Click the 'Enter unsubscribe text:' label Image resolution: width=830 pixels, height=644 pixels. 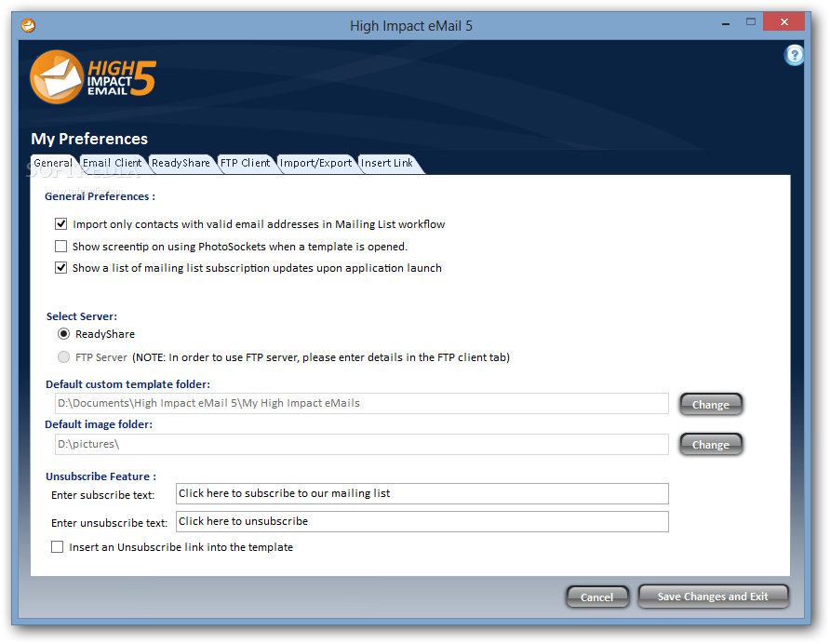[x=109, y=523]
